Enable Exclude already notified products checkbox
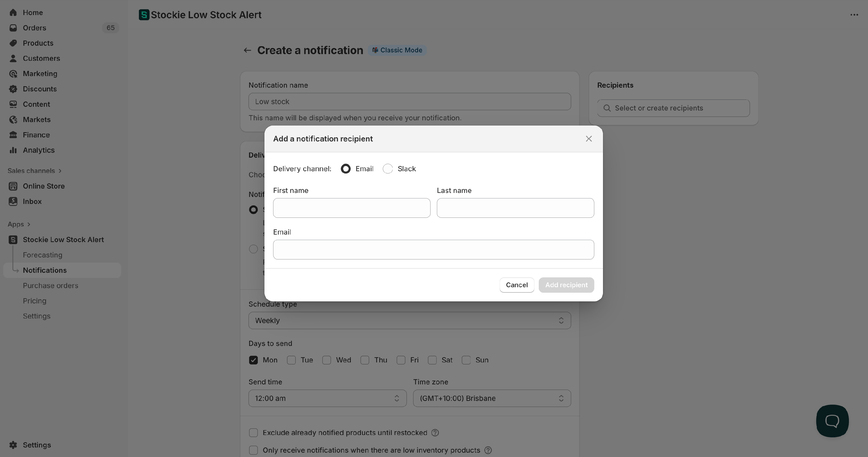Viewport: 868px width, 457px height. pos(253,433)
